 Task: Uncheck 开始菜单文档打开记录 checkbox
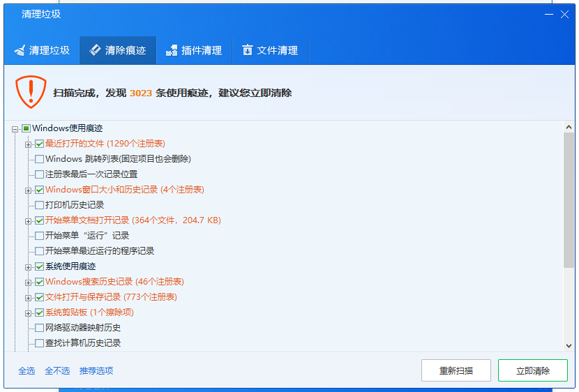point(40,220)
